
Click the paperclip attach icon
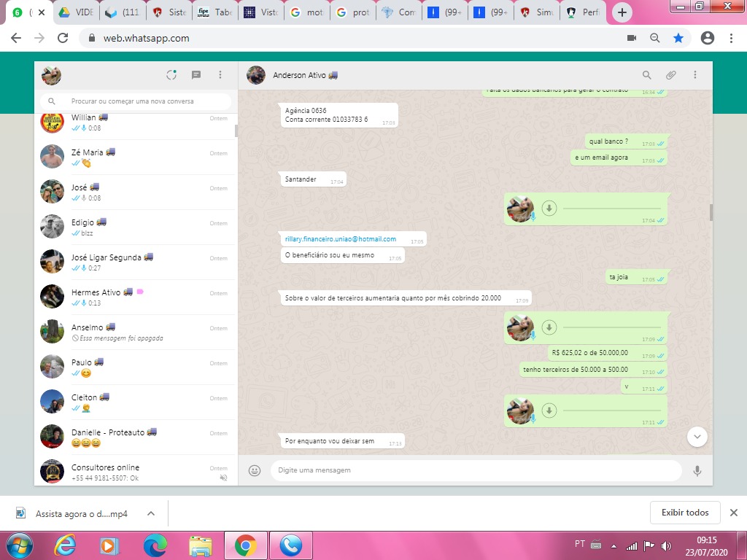pos(670,75)
